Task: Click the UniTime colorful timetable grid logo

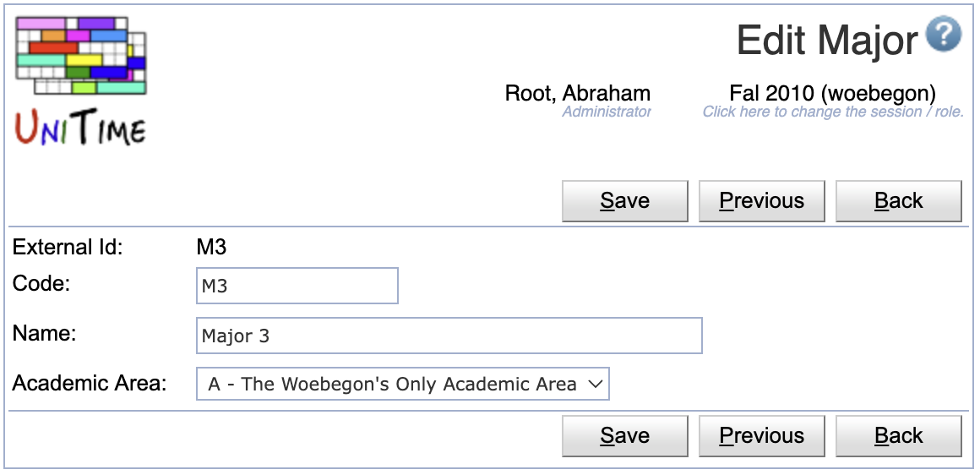Action: point(81,56)
